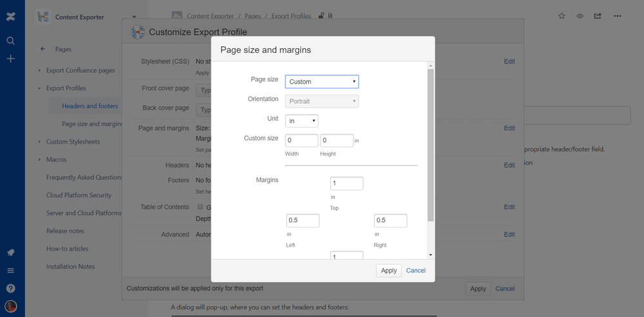Click the Customize Export Profile dialog icon

(138, 32)
